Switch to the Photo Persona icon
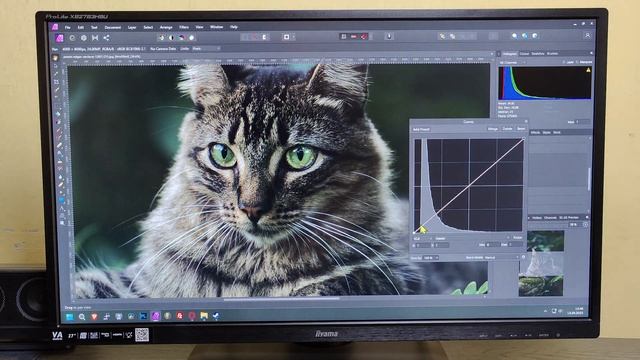This screenshot has height=360, width=640. pos(60,38)
